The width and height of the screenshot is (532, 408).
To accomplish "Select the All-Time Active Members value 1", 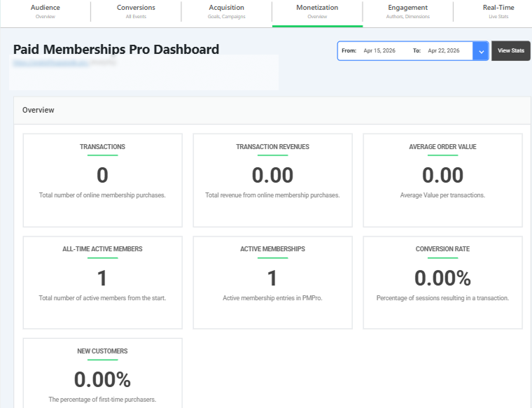I will point(102,278).
